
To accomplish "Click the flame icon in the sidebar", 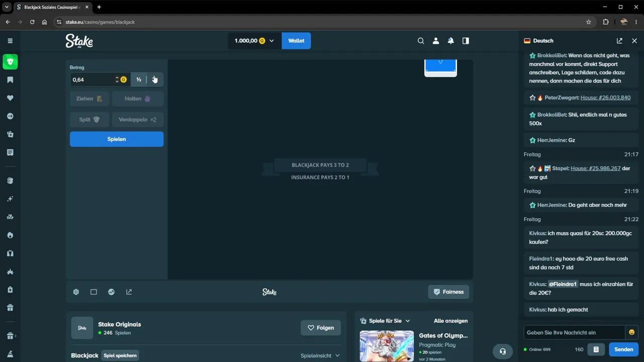I will pos(10,235).
